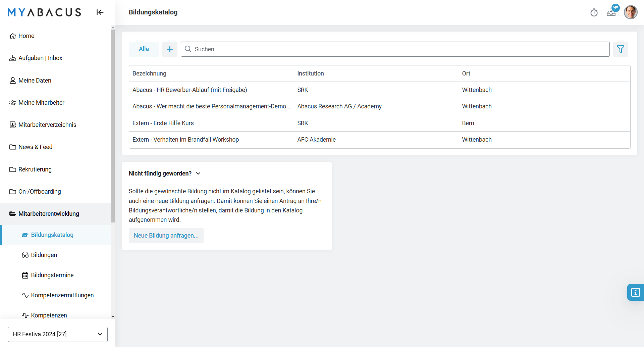Click the sidebar vertical scrollbar
The width and height of the screenshot is (644, 347).
(113, 126)
